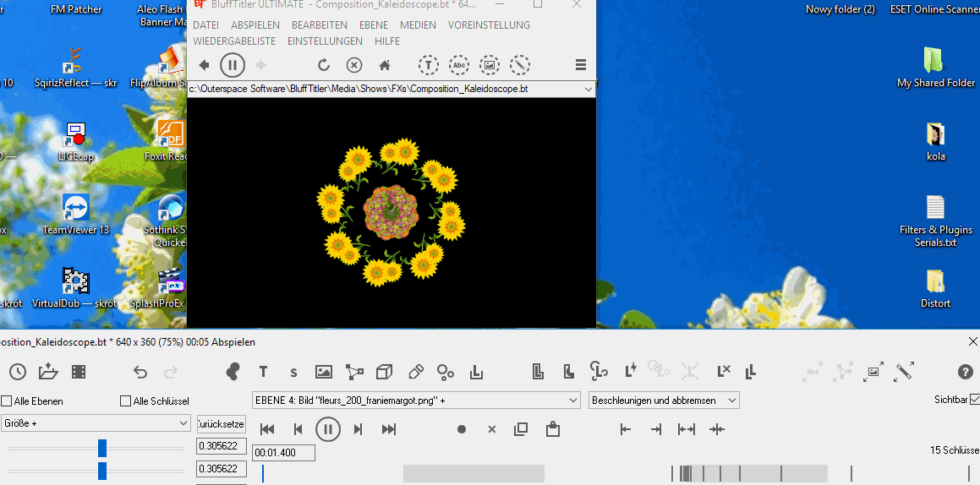Open the MEDIEN menu
Screen dimensions: 980x485
(418, 25)
